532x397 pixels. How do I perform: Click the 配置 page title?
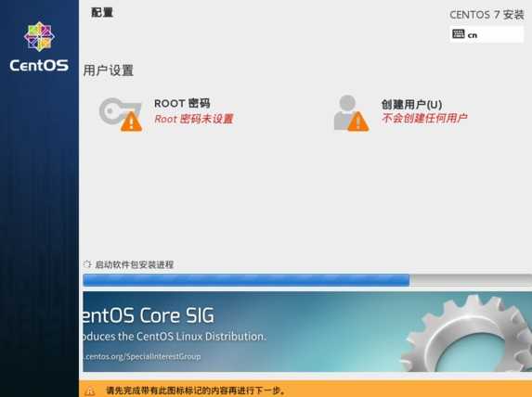[x=102, y=13]
